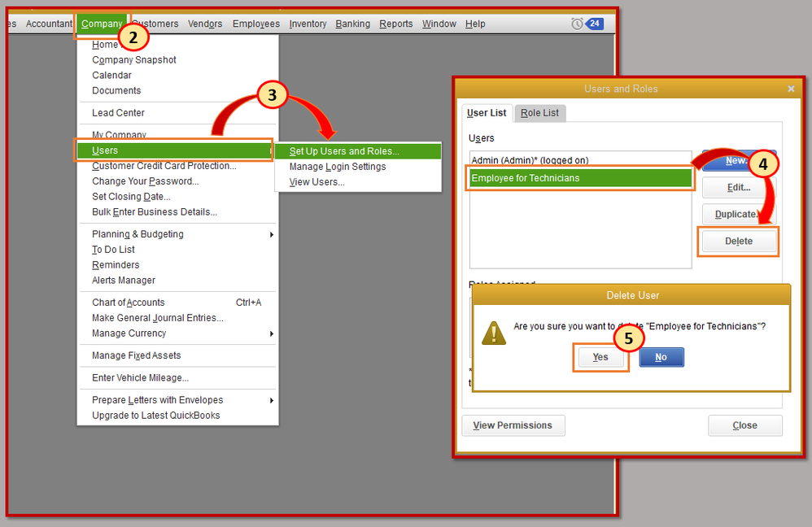Switch to the Role List tab

[x=540, y=113]
